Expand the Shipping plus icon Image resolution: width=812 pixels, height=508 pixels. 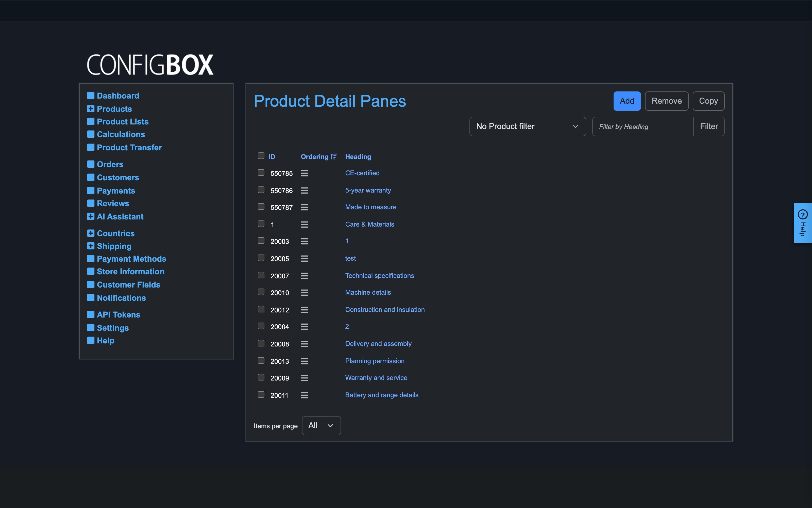coord(91,246)
